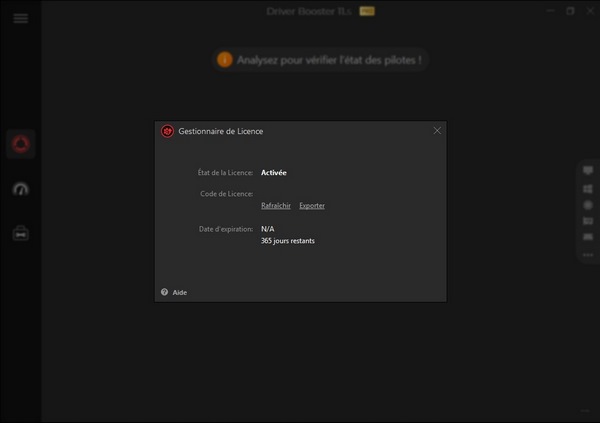The image size is (600, 423).
Task: Maximize the Driver Booster main window
Action: (x=570, y=11)
